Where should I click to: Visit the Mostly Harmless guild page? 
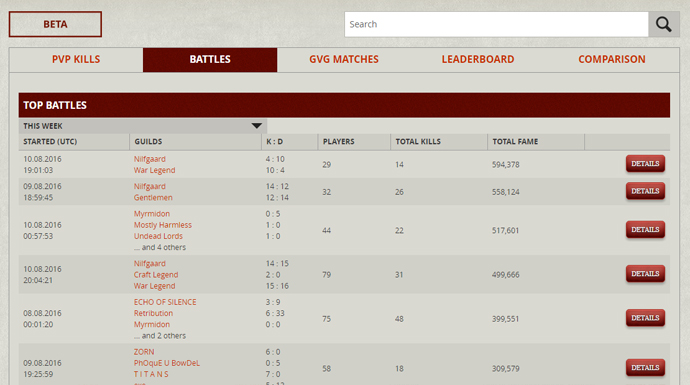coord(163,225)
